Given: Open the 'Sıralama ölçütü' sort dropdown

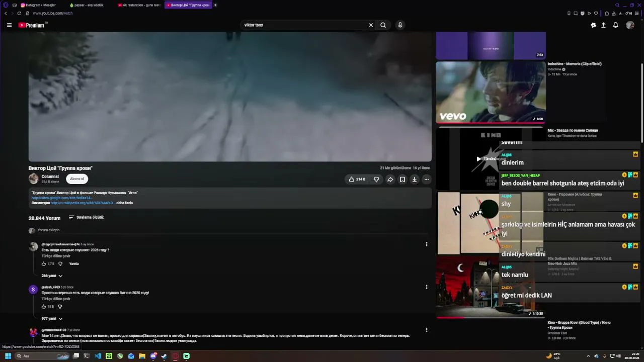Looking at the screenshot, I should pos(86,218).
